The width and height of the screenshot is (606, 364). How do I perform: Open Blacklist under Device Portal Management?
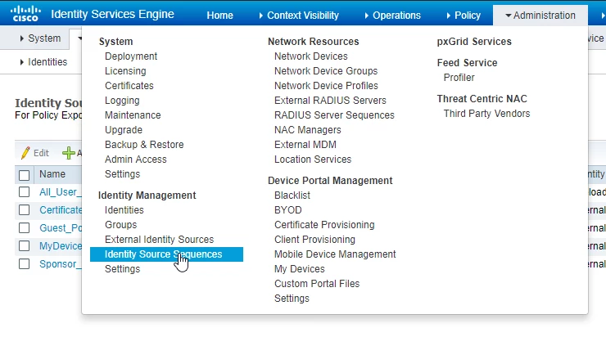pos(292,195)
